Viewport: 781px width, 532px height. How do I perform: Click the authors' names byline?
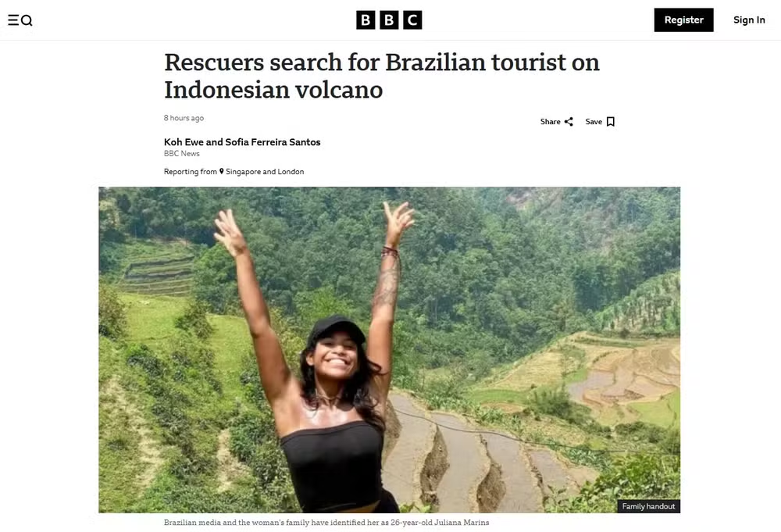point(242,142)
